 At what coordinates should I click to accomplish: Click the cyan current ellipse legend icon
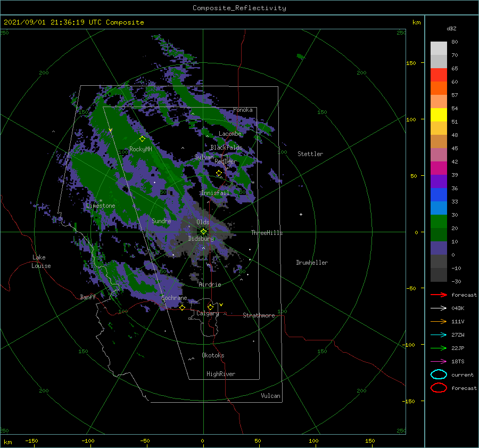coord(439,374)
